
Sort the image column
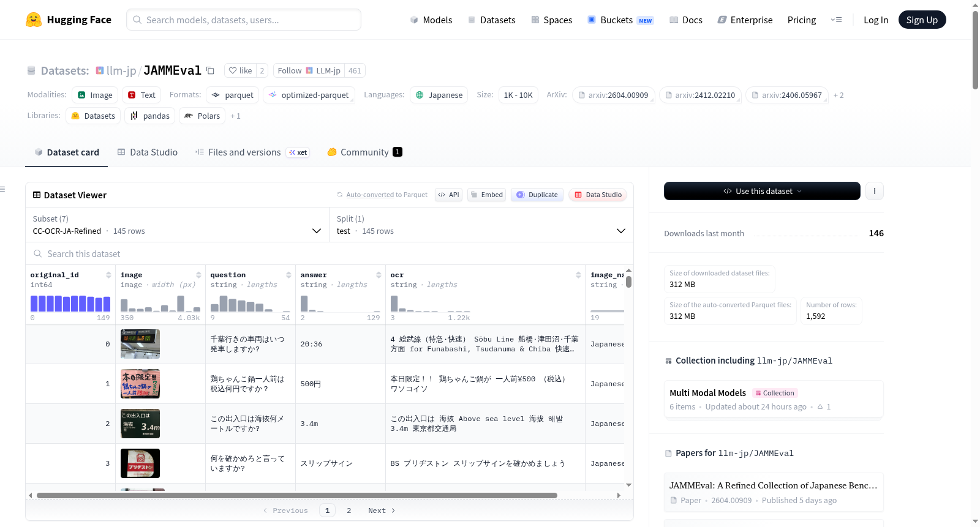coord(198,275)
